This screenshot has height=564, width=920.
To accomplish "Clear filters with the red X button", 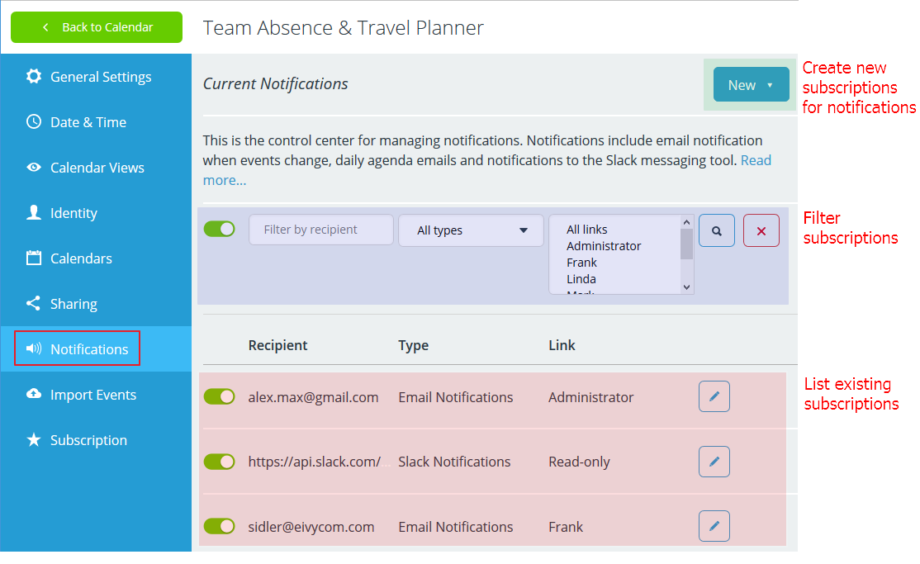I will [x=761, y=231].
